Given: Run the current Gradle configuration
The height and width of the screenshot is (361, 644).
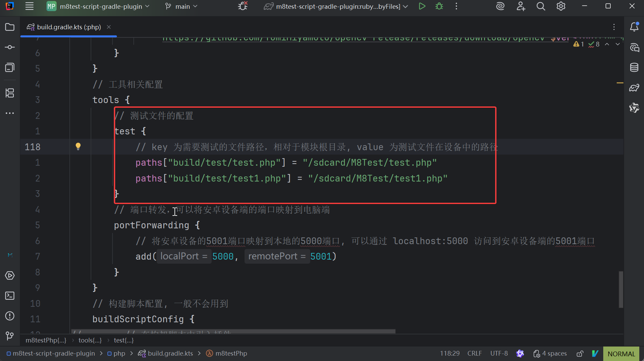Looking at the screenshot, I should click(422, 6).
